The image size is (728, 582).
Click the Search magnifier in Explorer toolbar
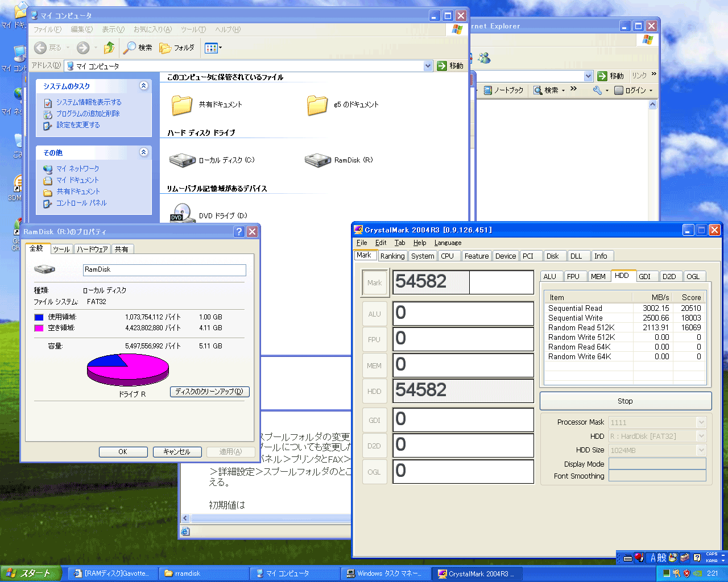tap(130, 48)
